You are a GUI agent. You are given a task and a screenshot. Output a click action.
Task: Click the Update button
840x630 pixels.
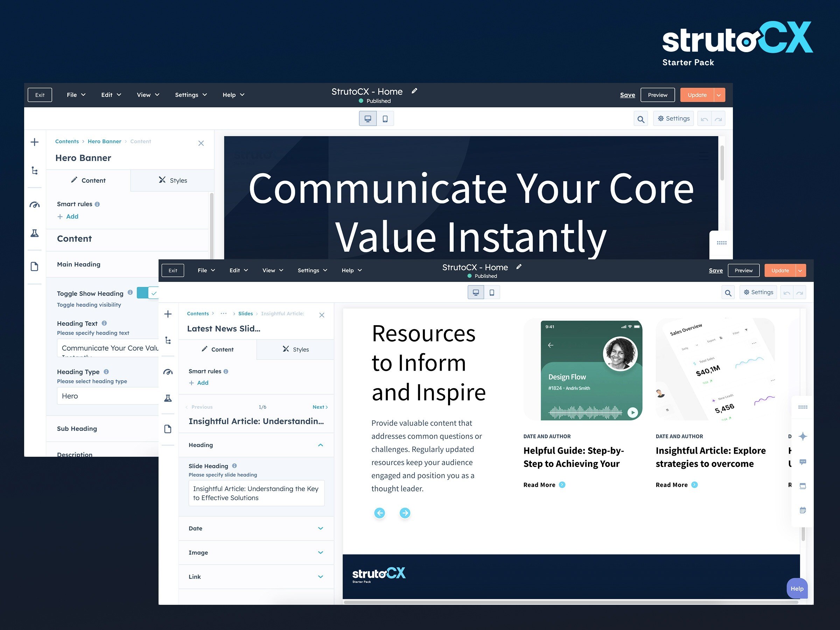(x=780, y=270)
